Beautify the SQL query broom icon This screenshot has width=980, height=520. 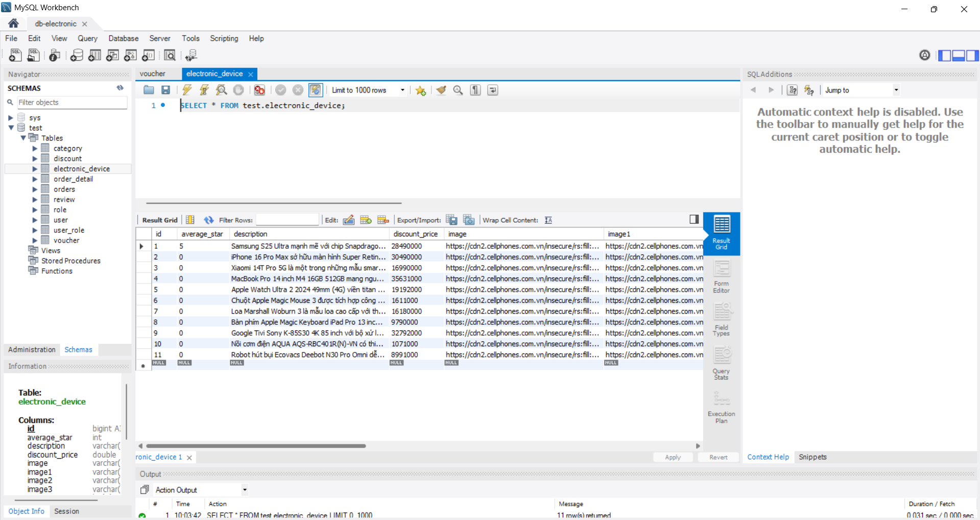tap(441, 90)
